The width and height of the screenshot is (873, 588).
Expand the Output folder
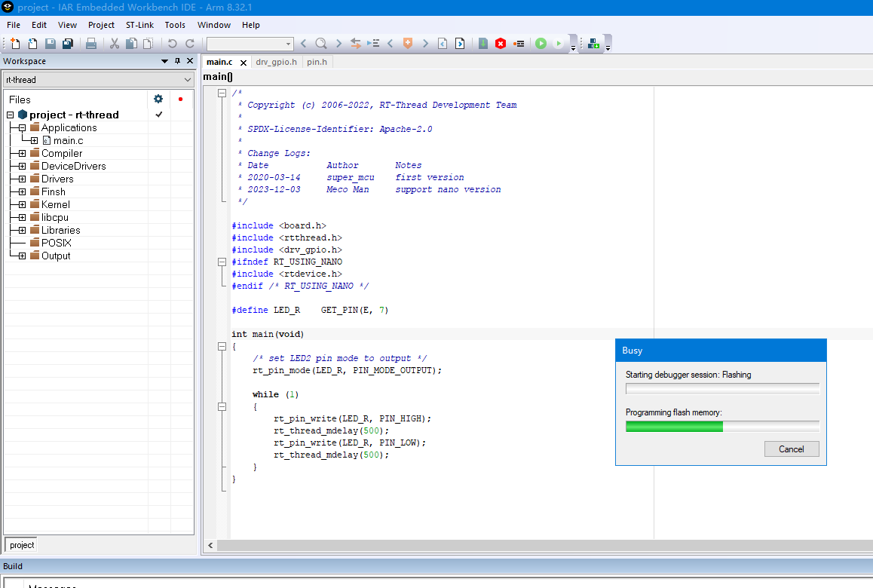(x=23, y=256)
